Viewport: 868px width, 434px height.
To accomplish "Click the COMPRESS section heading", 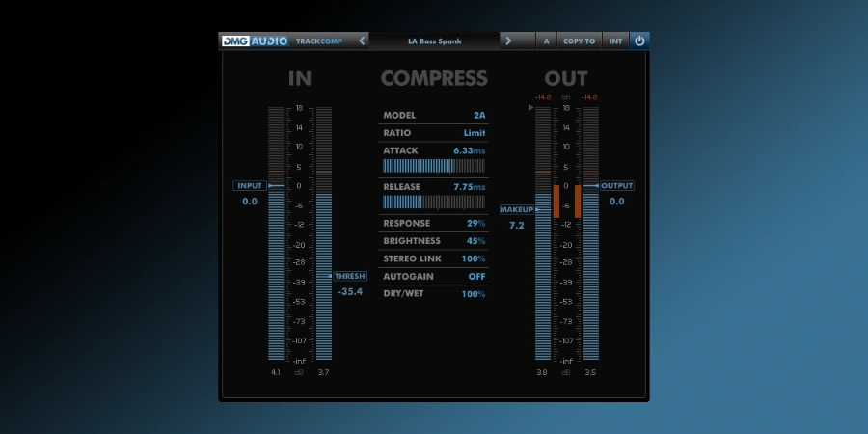I will pos(434,79).
